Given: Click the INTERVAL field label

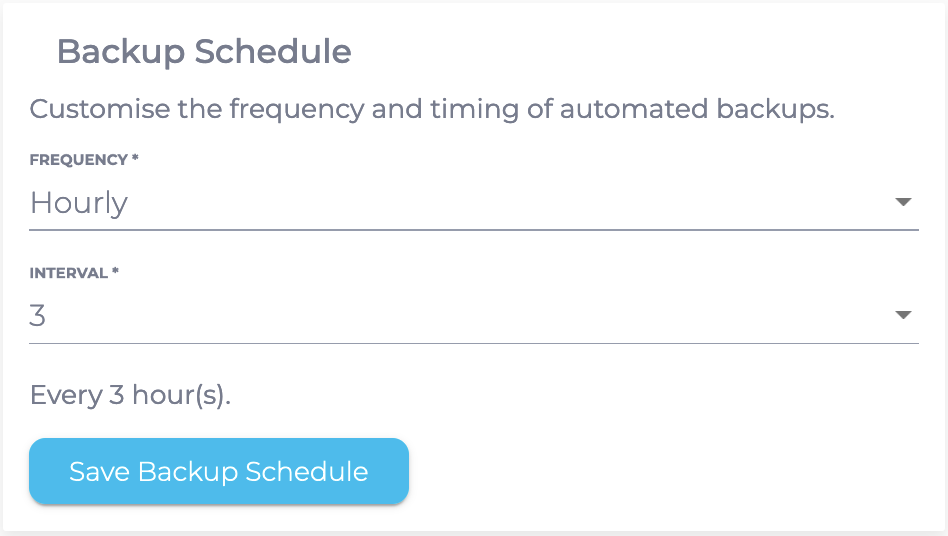Looking at the screenshot, I should tap(69, 273).
